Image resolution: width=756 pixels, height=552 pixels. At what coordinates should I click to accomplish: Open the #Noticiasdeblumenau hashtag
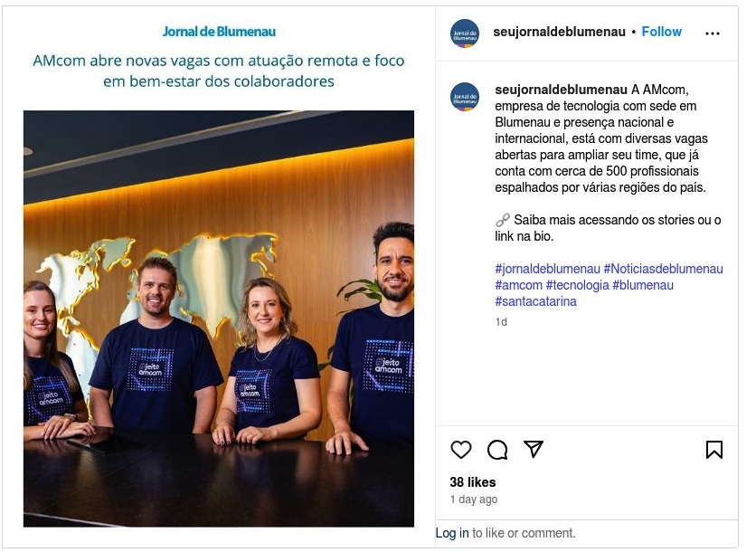coord(664,269)
